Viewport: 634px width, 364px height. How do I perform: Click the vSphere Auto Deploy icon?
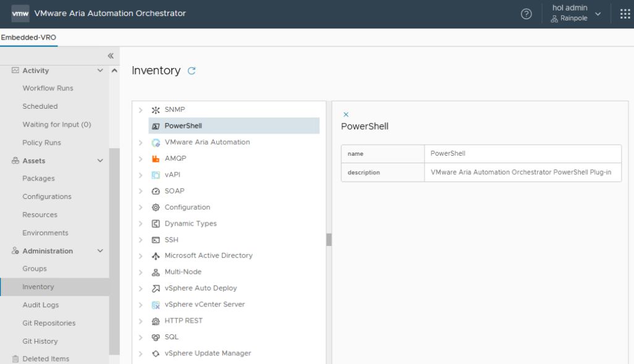point(156,289)
